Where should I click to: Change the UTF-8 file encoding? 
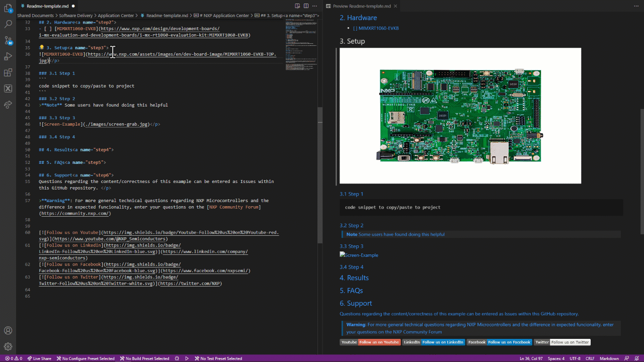coord(575,358)
